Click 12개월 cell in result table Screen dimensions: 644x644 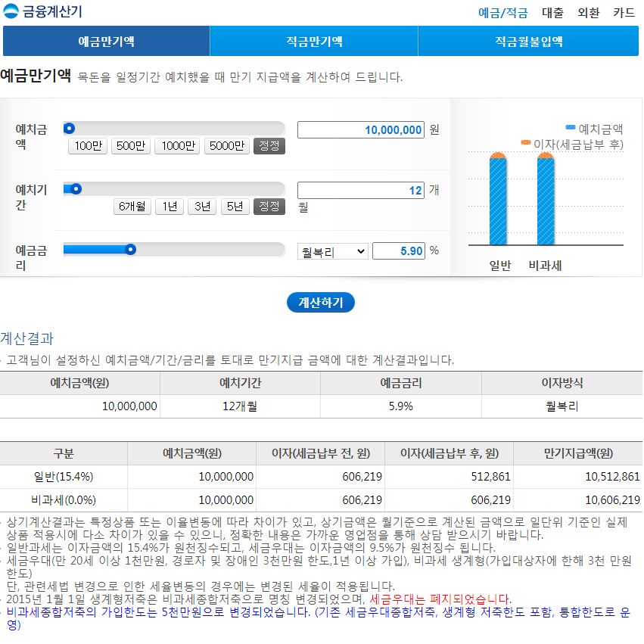240,406
